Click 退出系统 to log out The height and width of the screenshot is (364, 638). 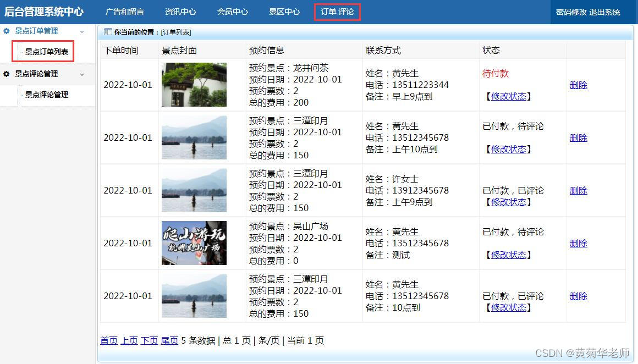(x=604, y=12)
